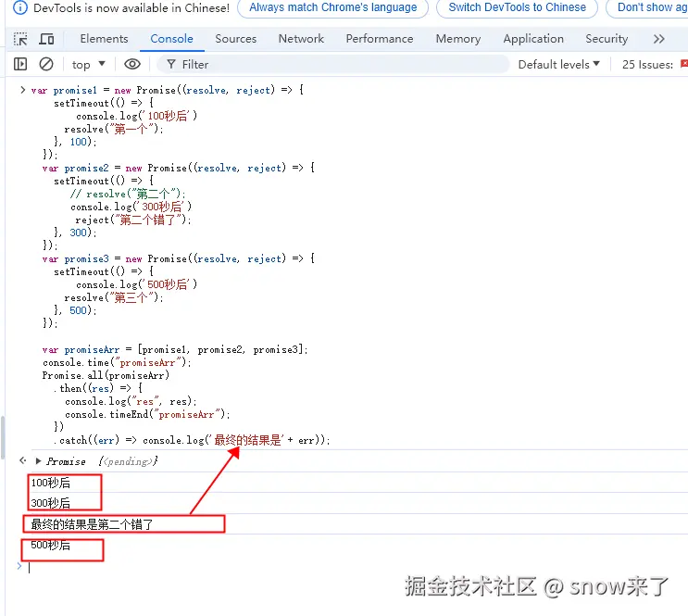Switch to the Console tab
The height and width of the screenshot is (616, 688).
[x=171, y=39]
